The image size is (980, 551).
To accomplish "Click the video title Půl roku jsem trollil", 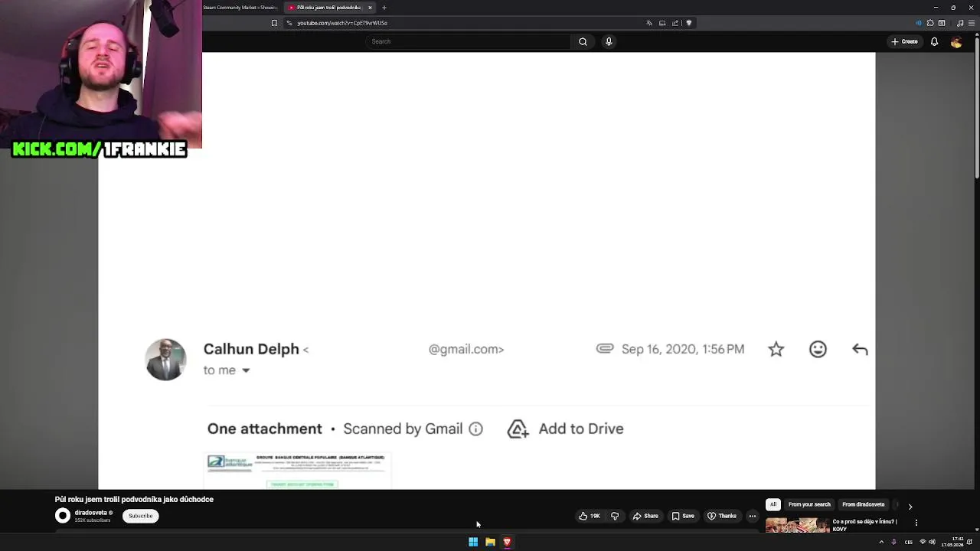I will (134, 499).
